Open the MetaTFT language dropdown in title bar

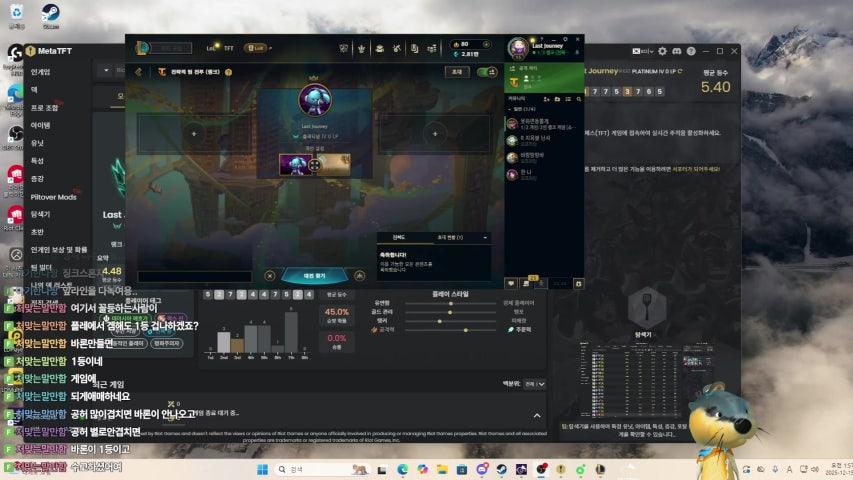(642, 51)
